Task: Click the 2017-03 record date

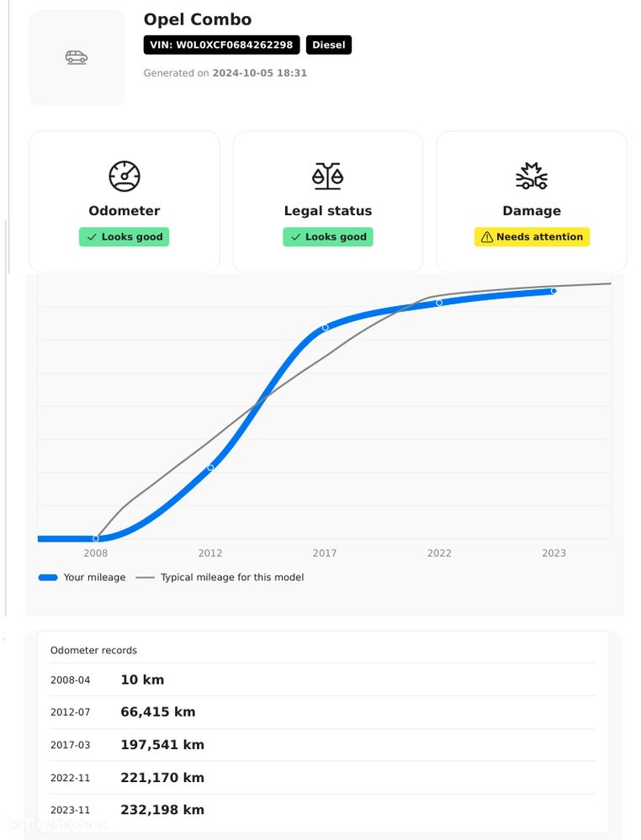Action: (x=70, y=745)
